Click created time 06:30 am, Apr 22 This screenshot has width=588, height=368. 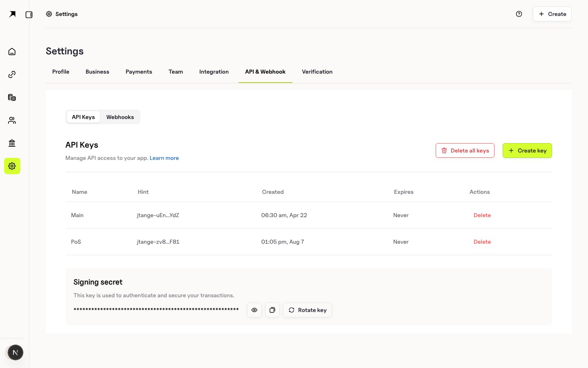coord(284,215)
